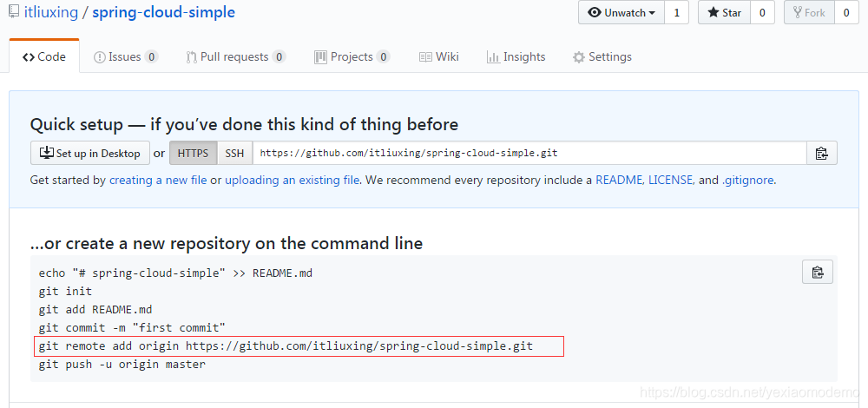Switch to the Issues tab
The height and width of the screenshot is (408, 868).
tap(126, 57)
